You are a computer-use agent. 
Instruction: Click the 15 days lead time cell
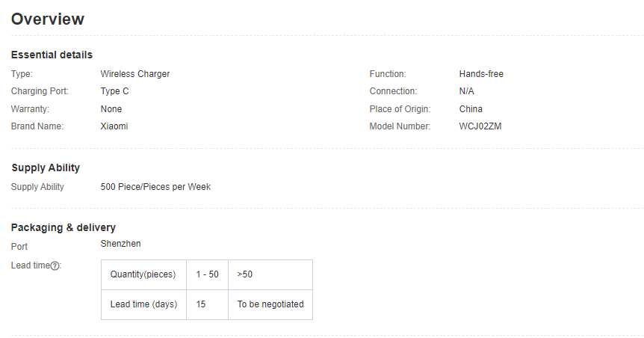point(208,304)
